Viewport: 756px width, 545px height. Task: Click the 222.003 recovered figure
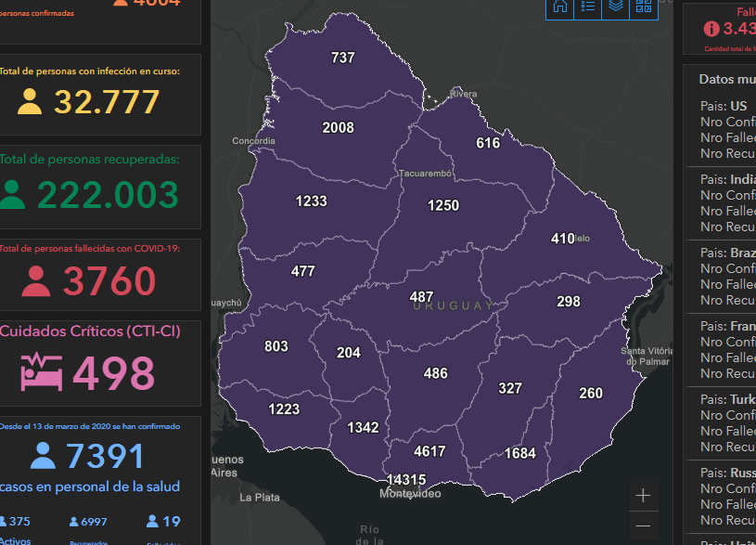[x=108, y=195]
